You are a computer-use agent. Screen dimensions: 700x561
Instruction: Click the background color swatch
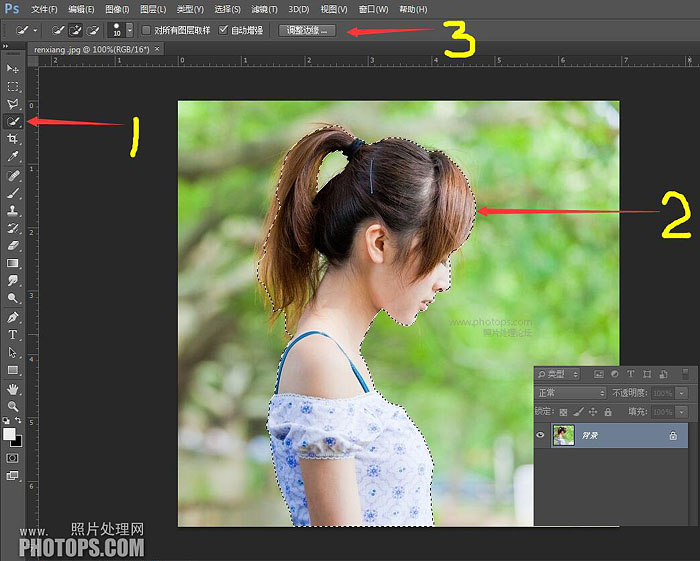[17, 442]
